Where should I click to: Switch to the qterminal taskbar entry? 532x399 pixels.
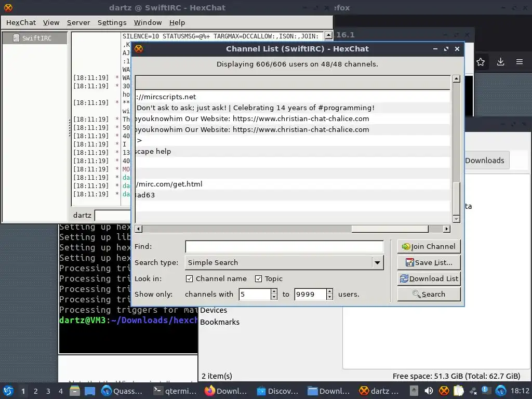click(x=175, y=391)
